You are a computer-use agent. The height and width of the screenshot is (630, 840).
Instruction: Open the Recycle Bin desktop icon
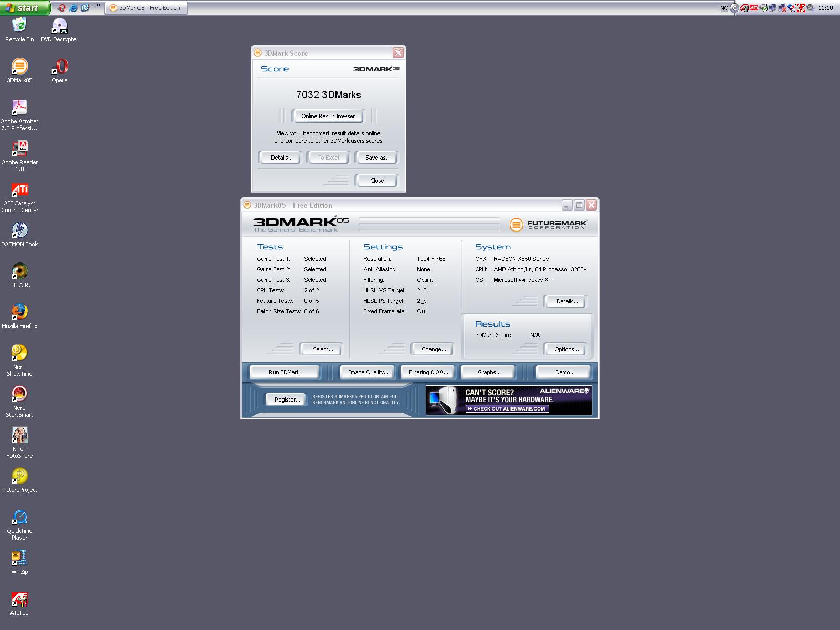pos(19,30)
